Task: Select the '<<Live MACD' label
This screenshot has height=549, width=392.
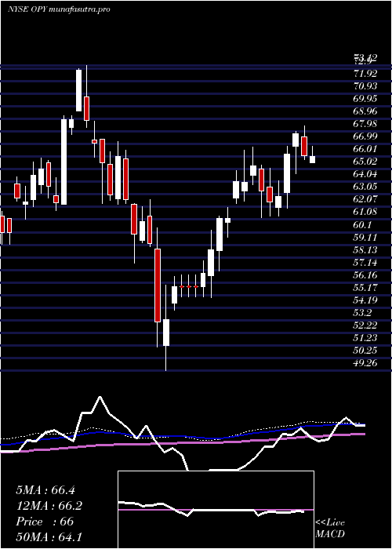Action: (x=330, y=529)
